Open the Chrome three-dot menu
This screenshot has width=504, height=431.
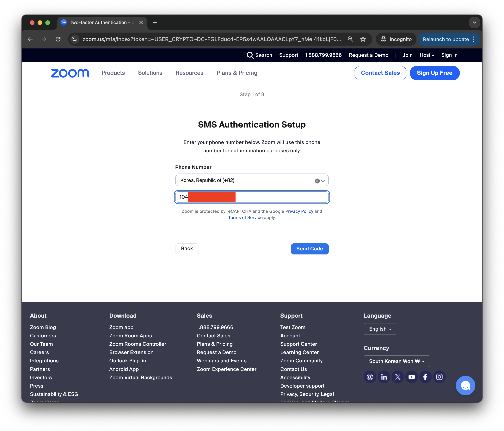[x=474, y=39]
